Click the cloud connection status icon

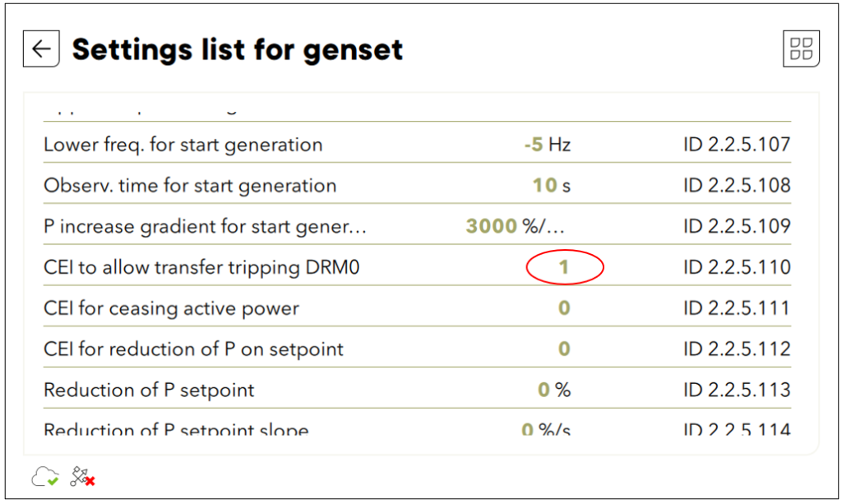(x=45, y=477)
